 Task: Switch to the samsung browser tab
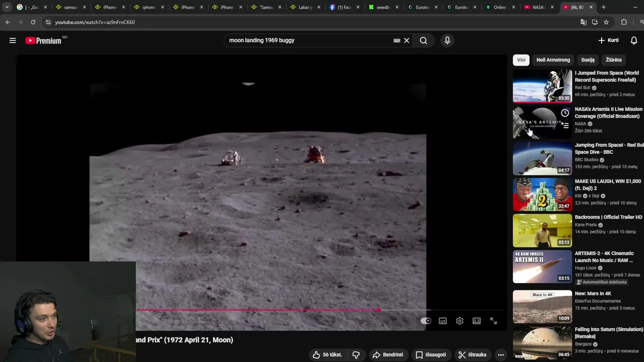point(70,7)
